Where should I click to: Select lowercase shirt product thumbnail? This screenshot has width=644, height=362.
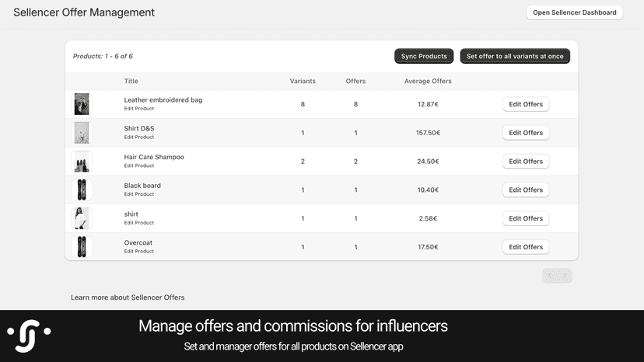click(x=82, y=218)
